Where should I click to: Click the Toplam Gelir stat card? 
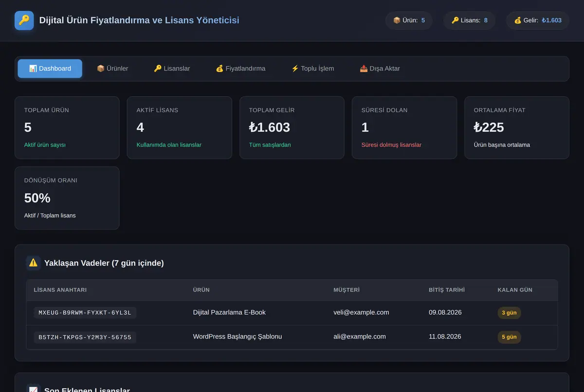292,127
